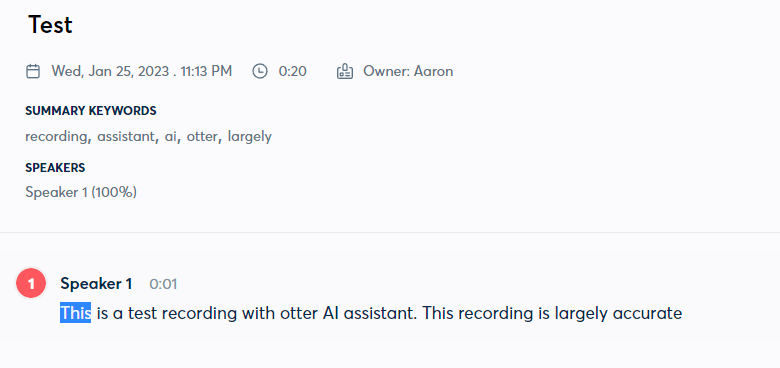Select the keyword ai
Image resolution: width=780 pixels, height=368 pixels.
[x=171, y=137]
